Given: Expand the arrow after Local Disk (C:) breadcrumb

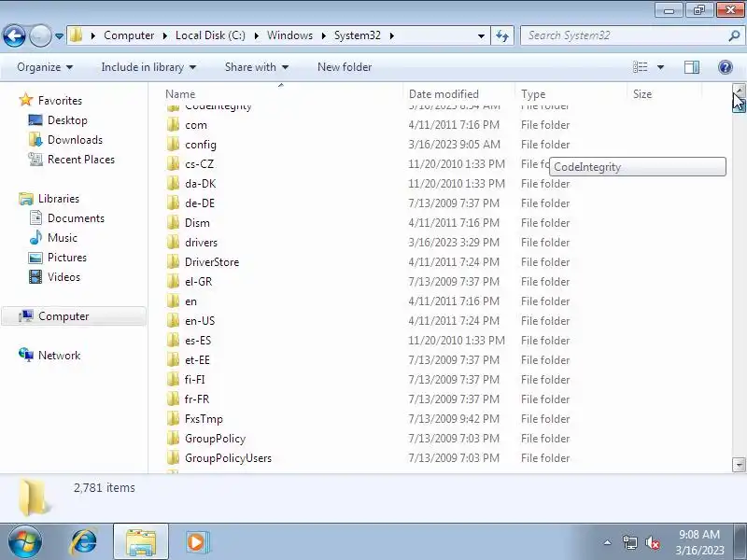Looking at the screenshot, I should [x=256, y=35].
